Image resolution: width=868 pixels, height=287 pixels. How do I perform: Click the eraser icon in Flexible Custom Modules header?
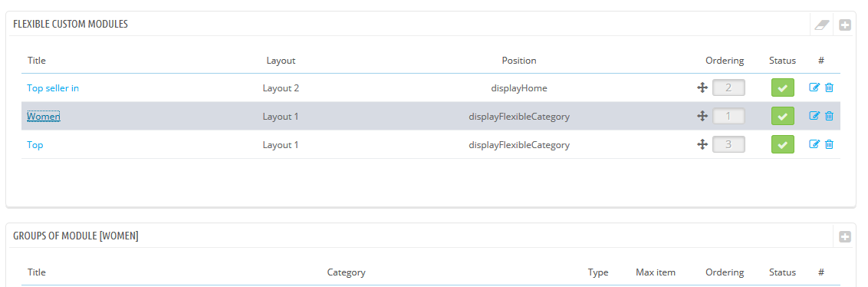point(821,25)
